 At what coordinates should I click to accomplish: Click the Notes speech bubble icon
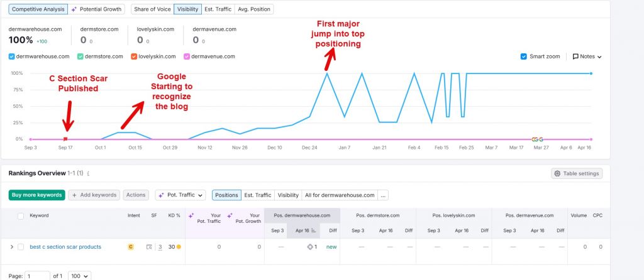[575, 57]
